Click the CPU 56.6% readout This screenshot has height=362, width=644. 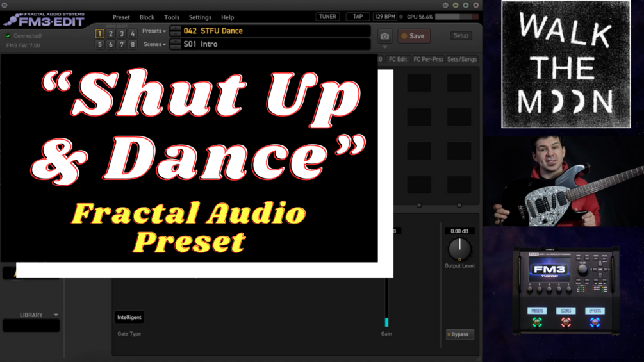[420, 17]
